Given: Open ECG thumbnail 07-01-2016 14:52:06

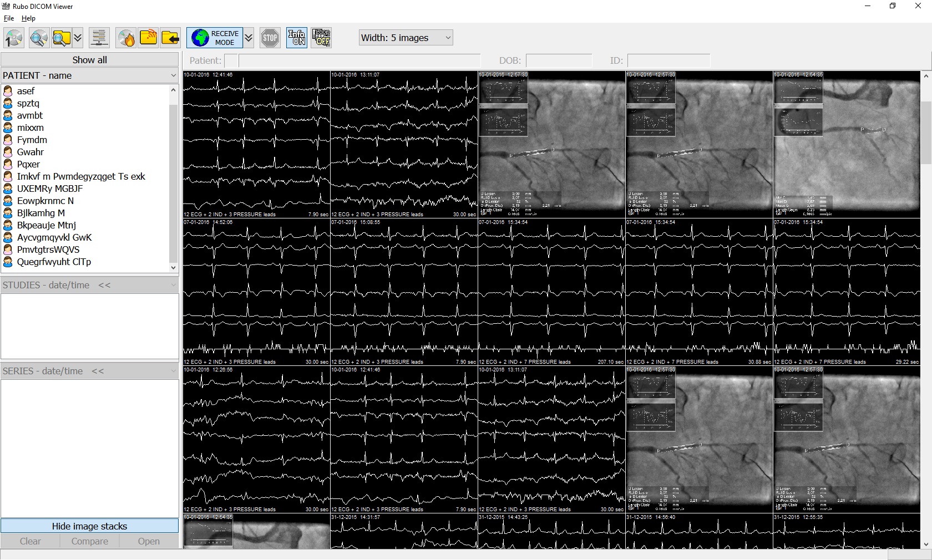Looking at the screenshot, I should point(257,292).
